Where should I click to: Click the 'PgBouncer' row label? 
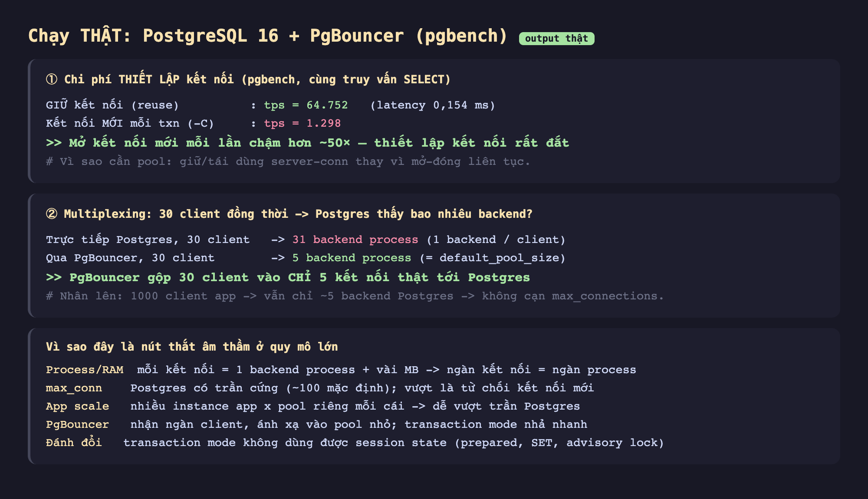[x=78, y=425]
